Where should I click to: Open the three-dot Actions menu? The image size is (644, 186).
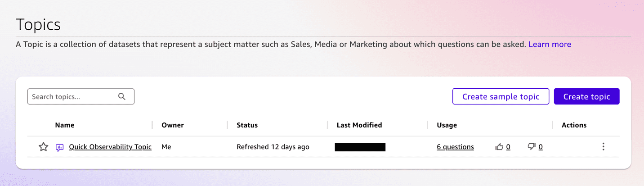(603, 147)
